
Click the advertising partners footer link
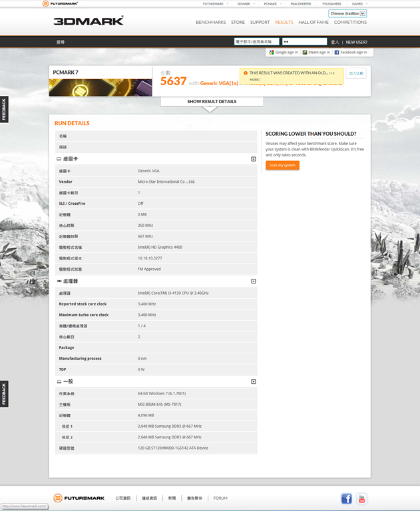[194, 498]
